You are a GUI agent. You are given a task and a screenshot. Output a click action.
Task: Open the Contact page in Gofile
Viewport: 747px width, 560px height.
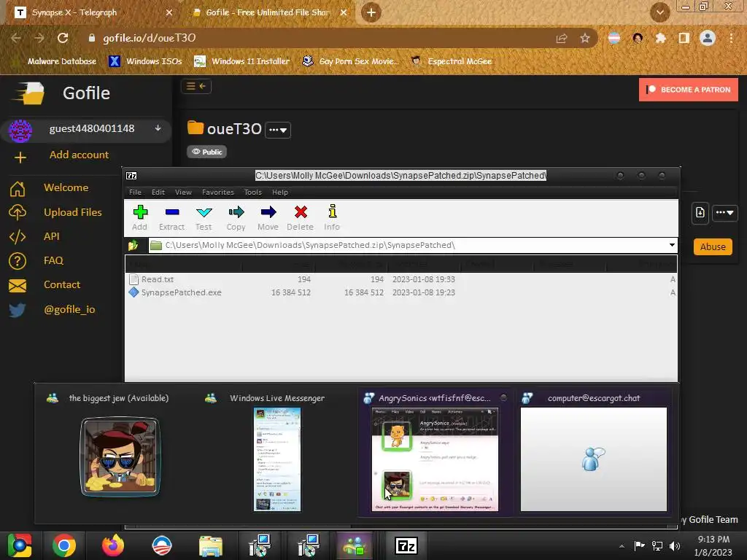62,285
